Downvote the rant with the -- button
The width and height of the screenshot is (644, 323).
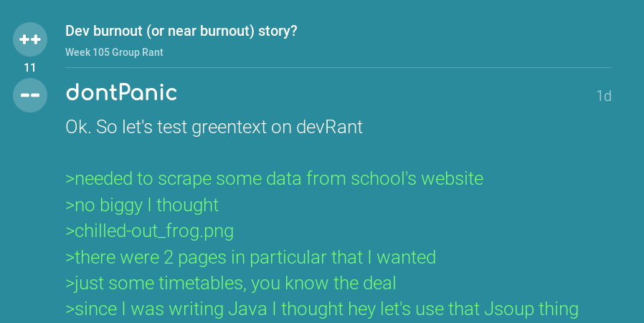[x=30, y=95]
